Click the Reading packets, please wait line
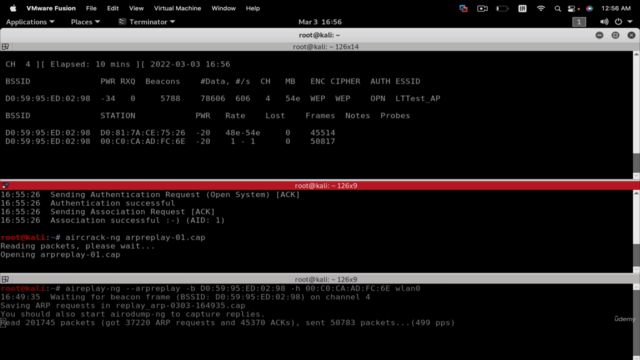Viewport: 640px width, 360px height. pos(78,246)
